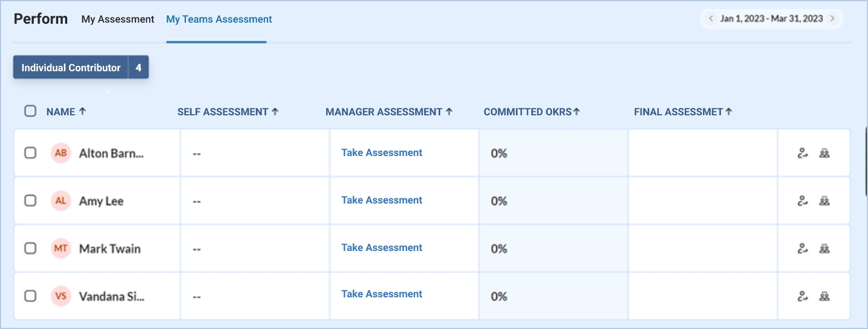Click Take Assessment link for Alton Barn
Image resolution: width=868 pixels, height=329 pixels.
(381, 153)
